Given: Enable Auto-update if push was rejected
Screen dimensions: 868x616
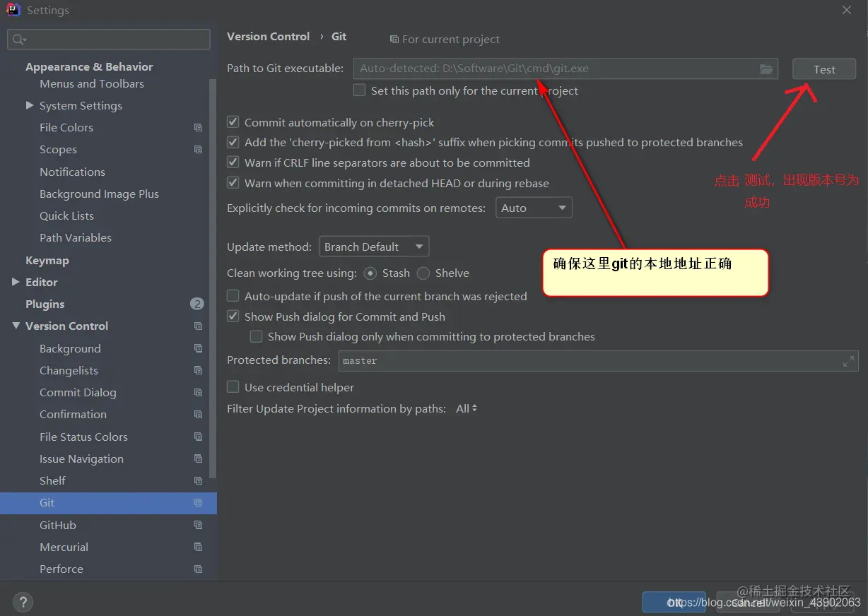Looking at the screenshot, I should click(233, 296).
